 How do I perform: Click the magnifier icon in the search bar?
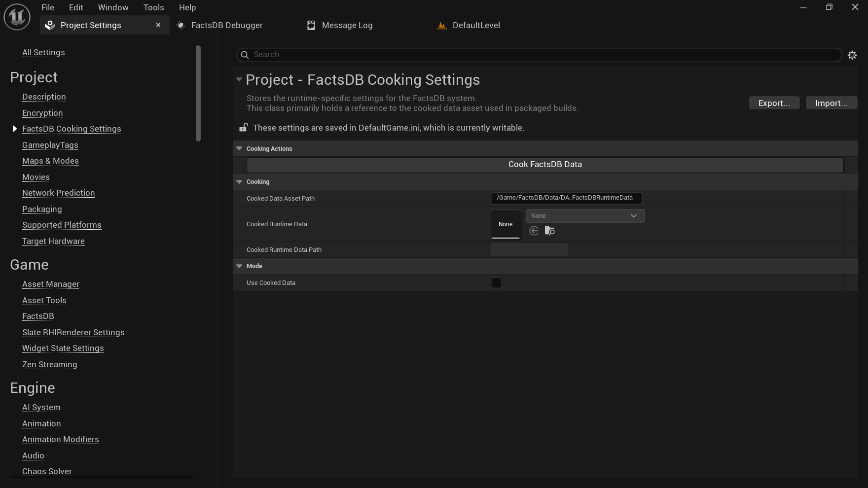pyautogui.click(x=245, y=55)
